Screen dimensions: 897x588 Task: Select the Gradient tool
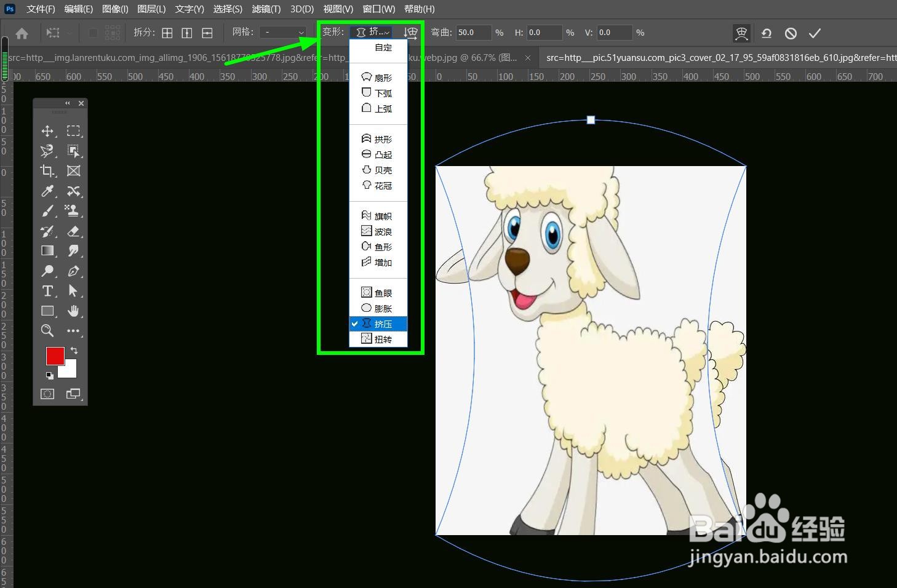(x=47, y=251)
